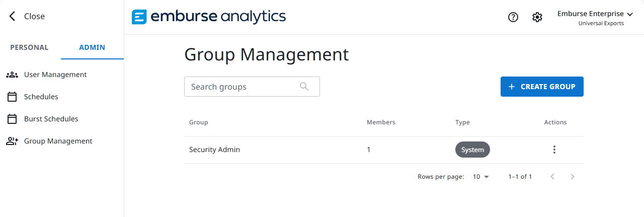Click the Group column header
Screen dimensions: 644x217
[x=198, y=122]
